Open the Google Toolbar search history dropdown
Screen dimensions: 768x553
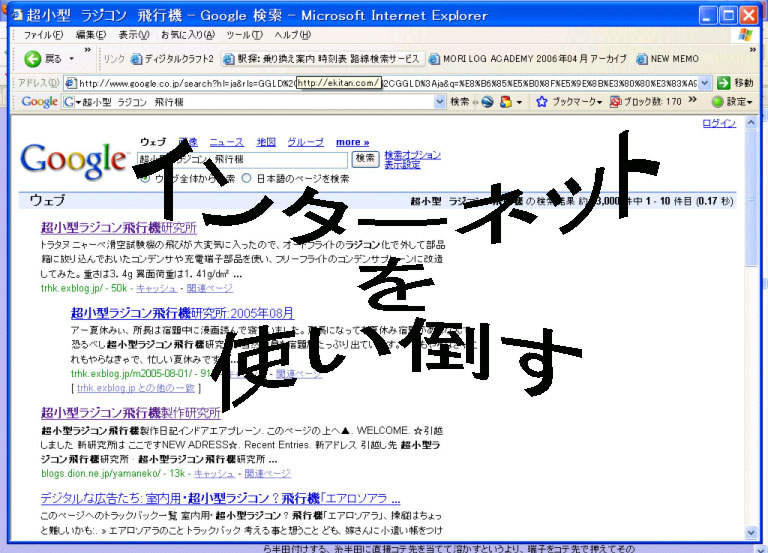point(440,102)
